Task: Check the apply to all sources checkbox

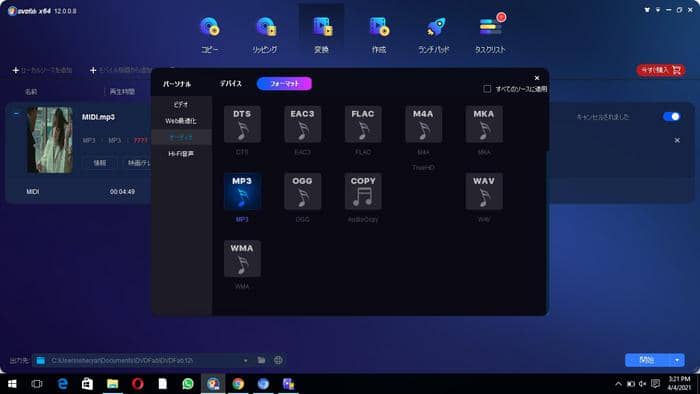Action: (x=487, y=89)
